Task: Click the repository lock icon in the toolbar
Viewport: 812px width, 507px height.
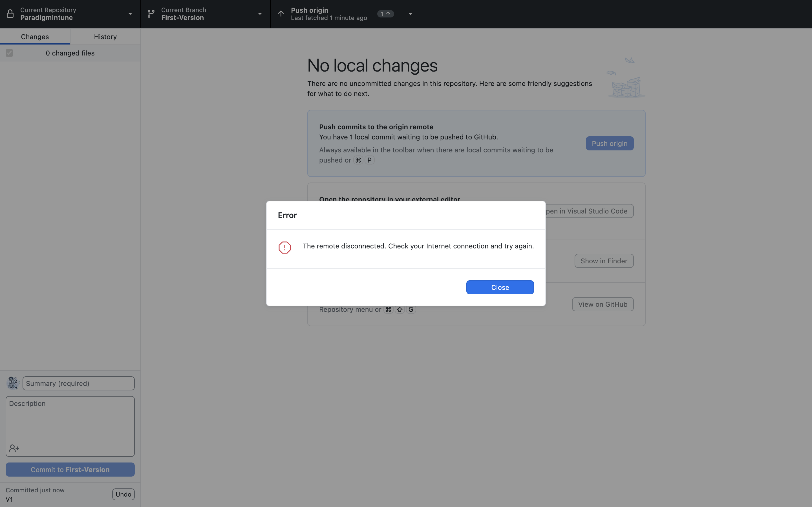Action: click(10, 14)
